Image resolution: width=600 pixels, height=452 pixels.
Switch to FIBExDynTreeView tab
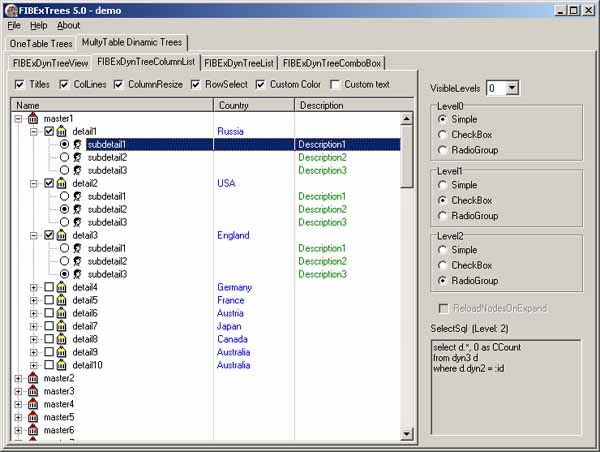click(51, 63)
